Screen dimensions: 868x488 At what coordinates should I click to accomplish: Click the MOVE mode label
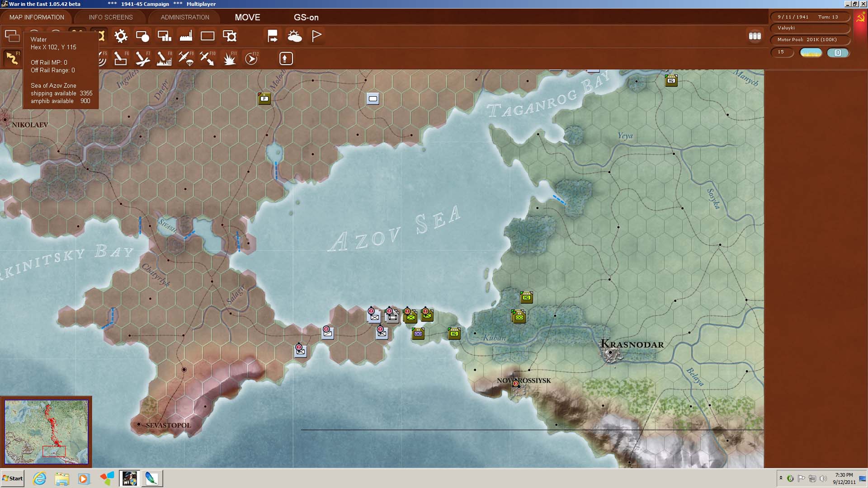(x=247, y=17)
